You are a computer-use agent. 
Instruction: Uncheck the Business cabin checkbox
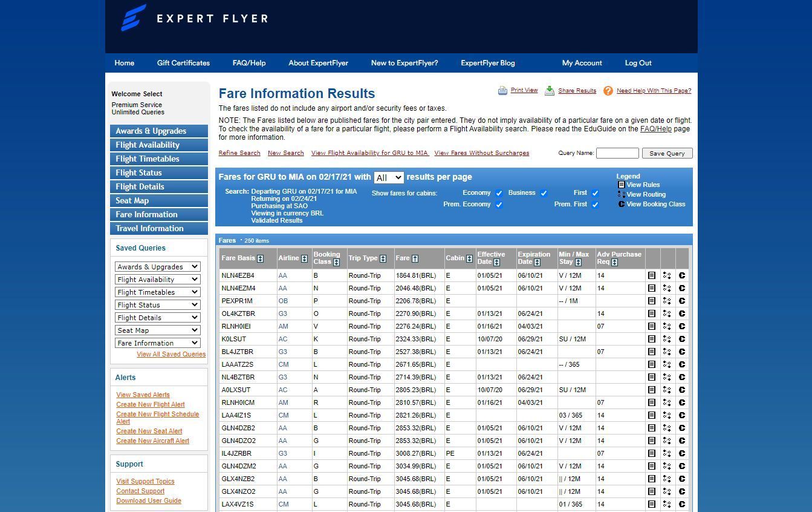click(x=544, y=193)
